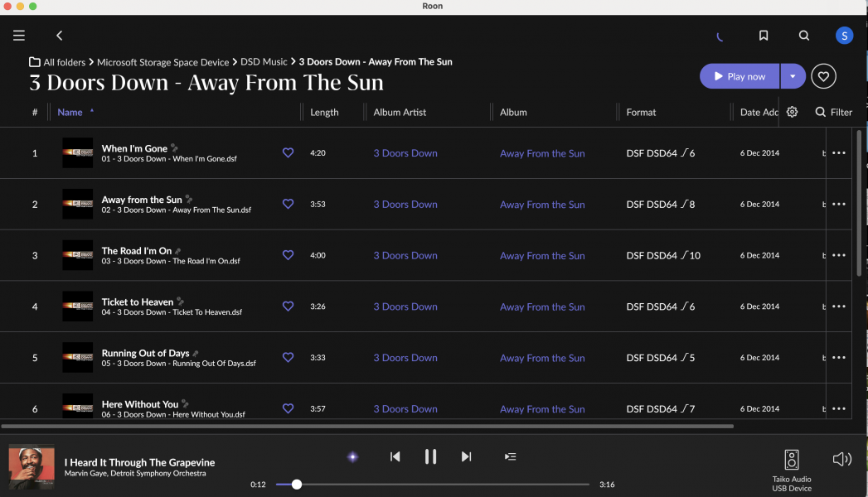The height and width of the screenshot is (497, 868).
Task: Go back with the left arrow
Action: [59, 36]
